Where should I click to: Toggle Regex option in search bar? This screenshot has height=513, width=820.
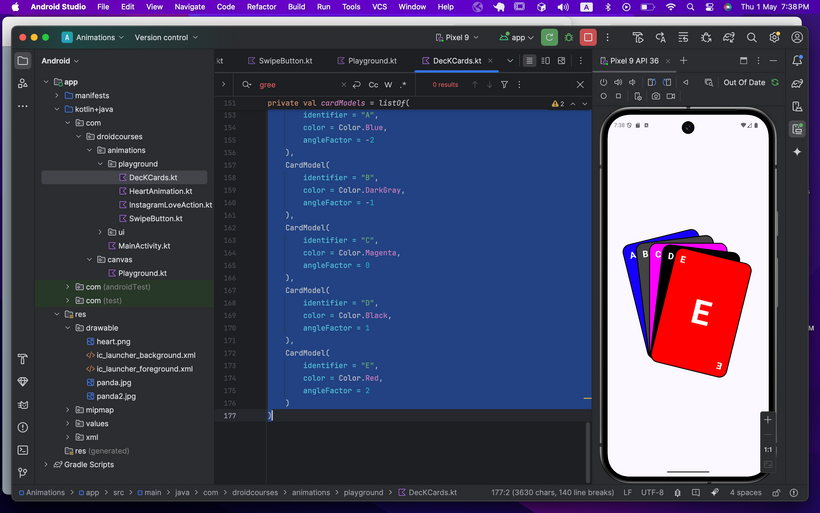(x=403, y=85)
